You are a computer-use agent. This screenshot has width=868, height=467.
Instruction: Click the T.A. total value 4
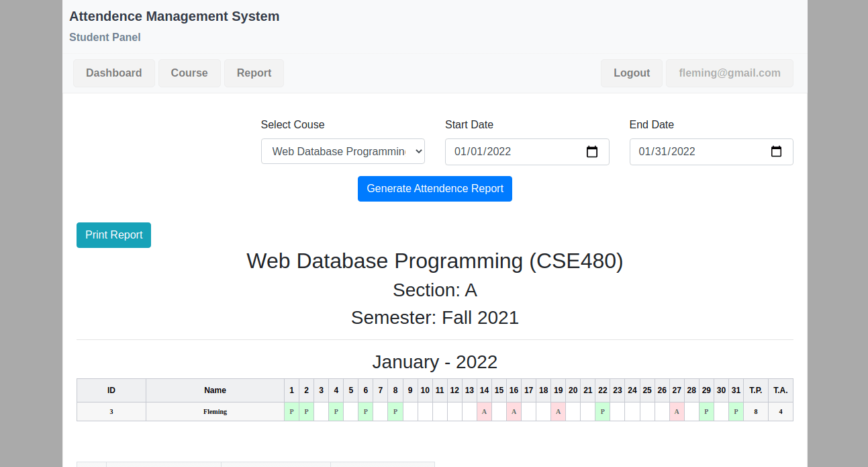tap(780, 412)
